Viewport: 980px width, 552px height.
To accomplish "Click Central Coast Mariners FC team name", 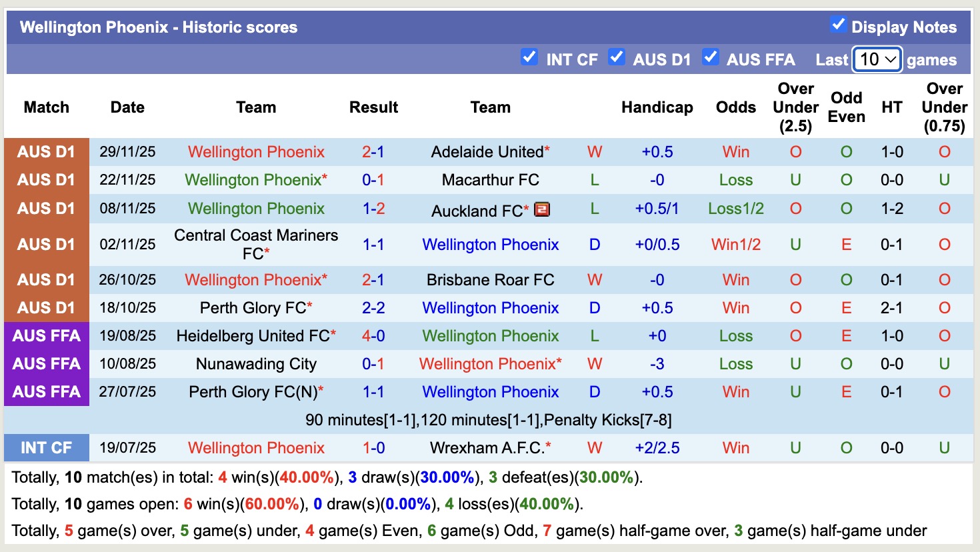I will coord(256,244).
